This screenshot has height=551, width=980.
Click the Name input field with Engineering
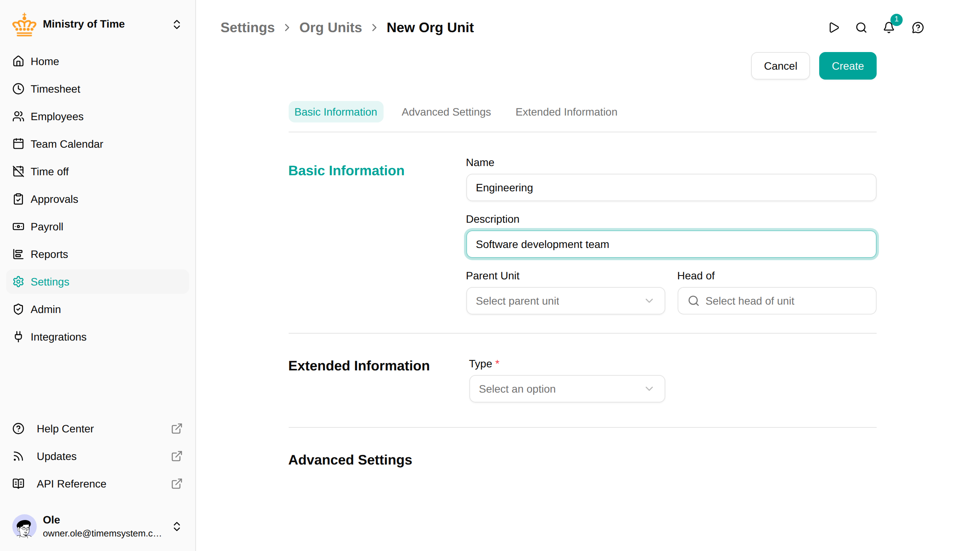671,187
